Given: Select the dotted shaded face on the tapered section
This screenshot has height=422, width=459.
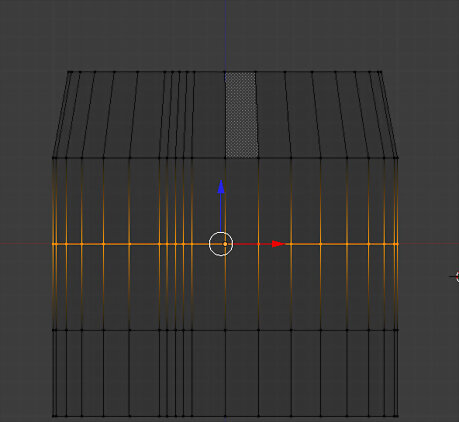Looking at the screenshot, I should click(242, 115).
